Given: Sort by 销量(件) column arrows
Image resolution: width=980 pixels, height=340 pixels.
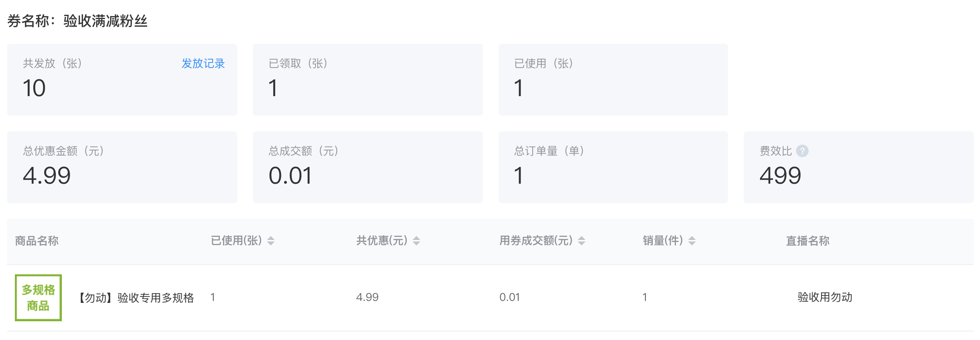Looking at the screenshot, I should pyautogui.click(x=692, y=241).
